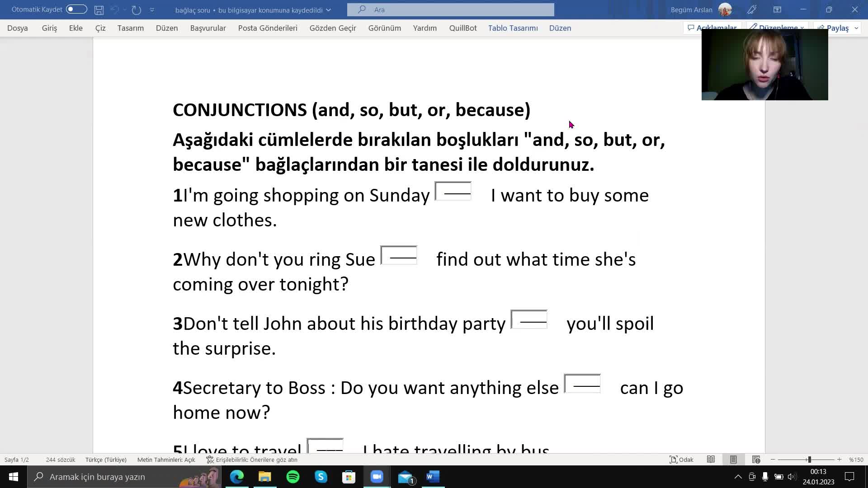Expand the Paylaş share dropdown
868x488 pixels.
[856, 28]
